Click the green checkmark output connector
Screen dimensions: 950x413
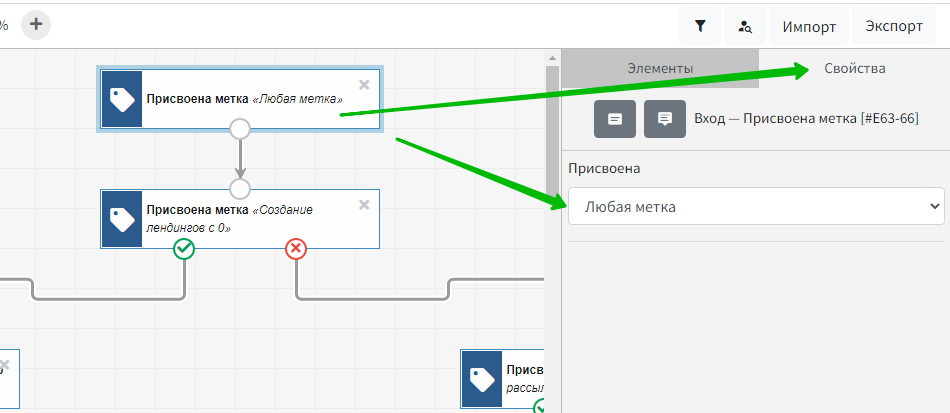tap(184, 248)
